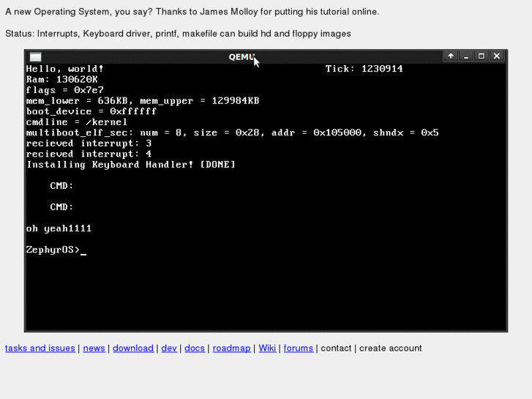Minimize the QEMU window
This screenshot has height=399, width=532.
(x=466, y=56)
